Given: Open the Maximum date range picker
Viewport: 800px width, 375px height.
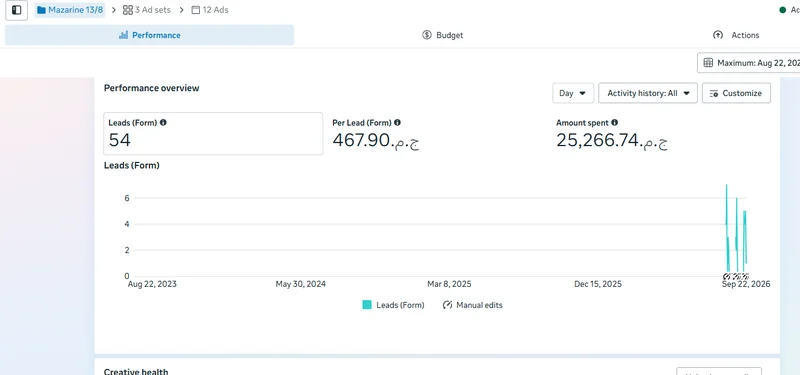Looking at the screenshot, I should 748,63.
